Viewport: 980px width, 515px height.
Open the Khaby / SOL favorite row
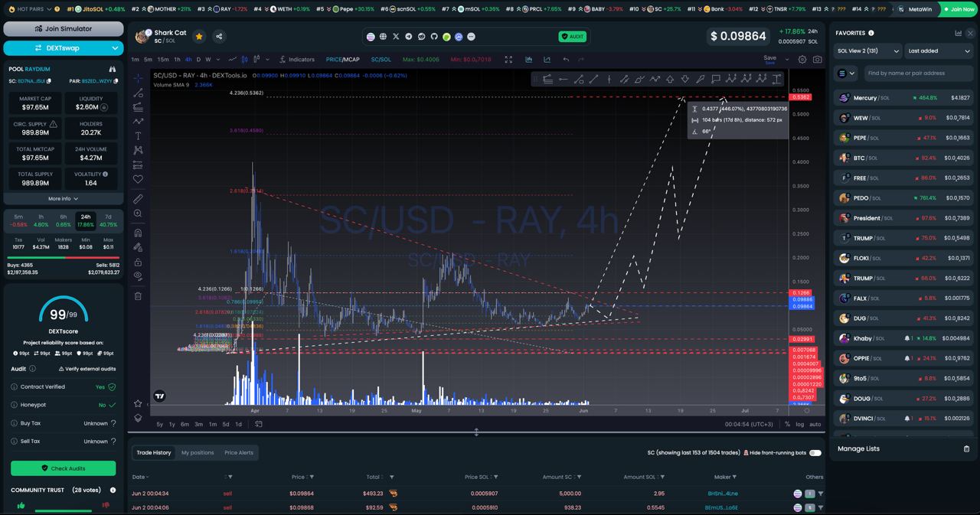(903, 338)
